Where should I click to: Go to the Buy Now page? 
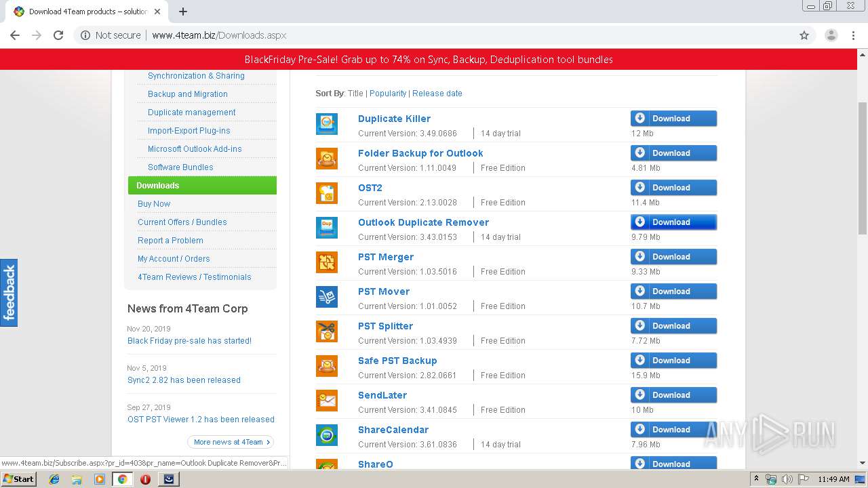click(154, 204)
